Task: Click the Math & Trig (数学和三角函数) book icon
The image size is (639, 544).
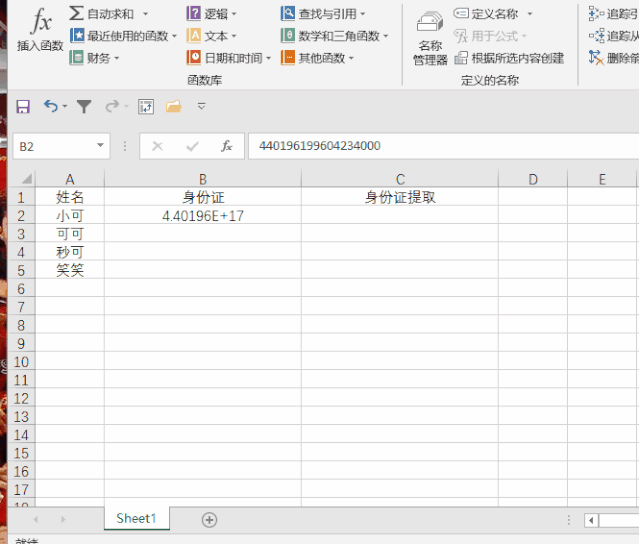Action: [287, 35]
